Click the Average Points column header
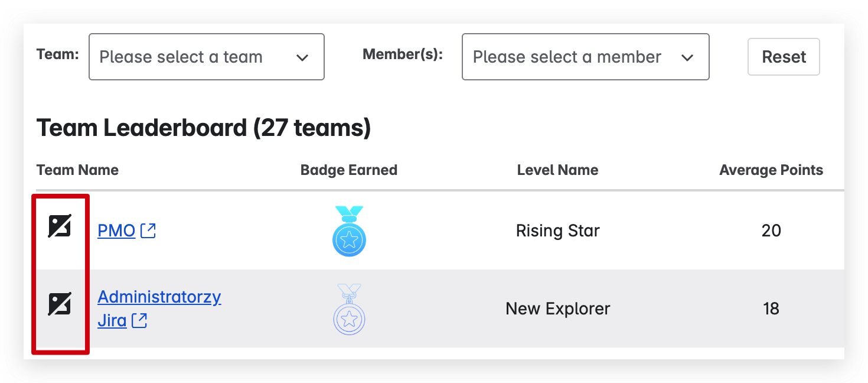868x383 pixels. 771,170
